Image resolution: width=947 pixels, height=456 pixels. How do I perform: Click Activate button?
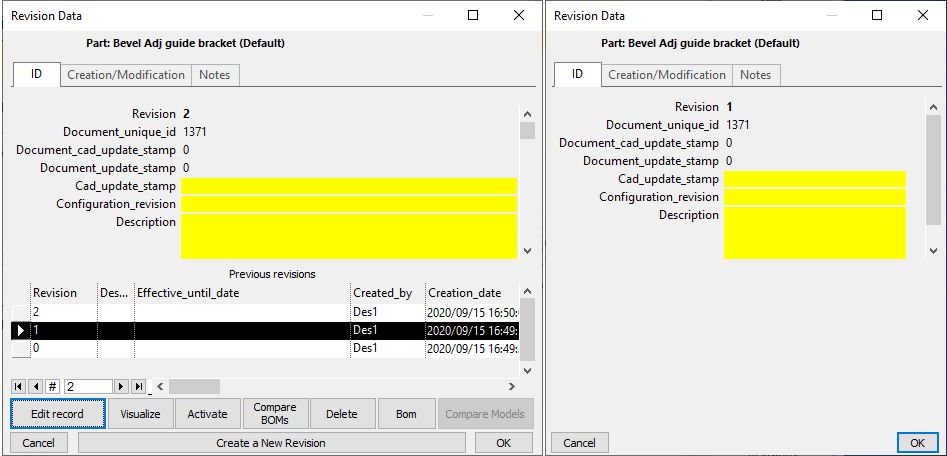(208, 414)
